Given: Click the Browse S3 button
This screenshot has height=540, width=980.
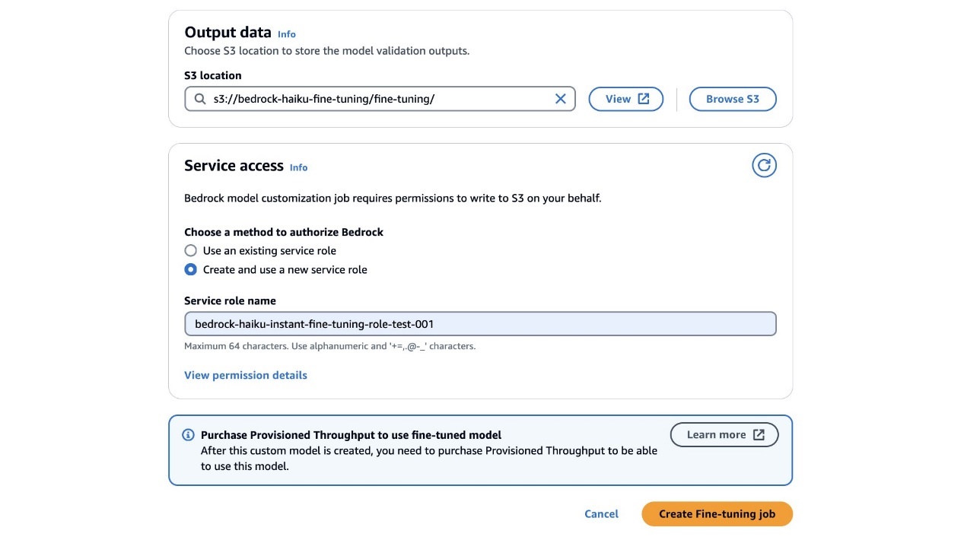Looking at the screenshot, I should [732, 99].
